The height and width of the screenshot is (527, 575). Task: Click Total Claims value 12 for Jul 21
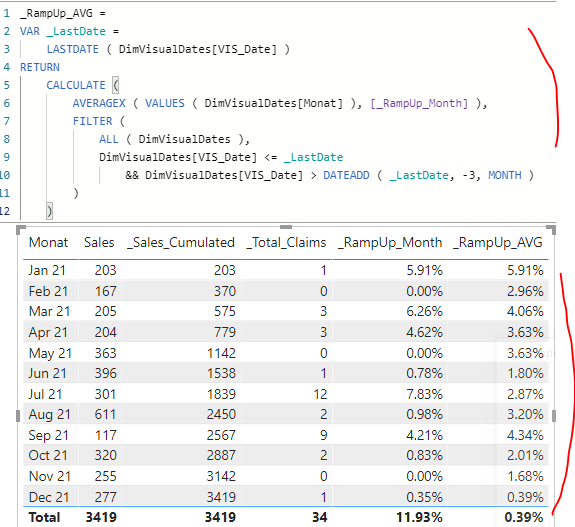pos(320,394)
